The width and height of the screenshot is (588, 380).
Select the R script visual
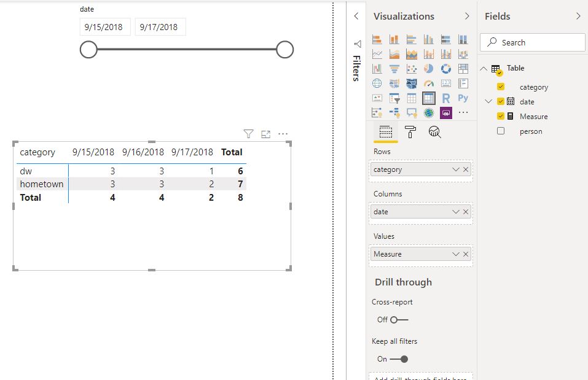point(446,98)
